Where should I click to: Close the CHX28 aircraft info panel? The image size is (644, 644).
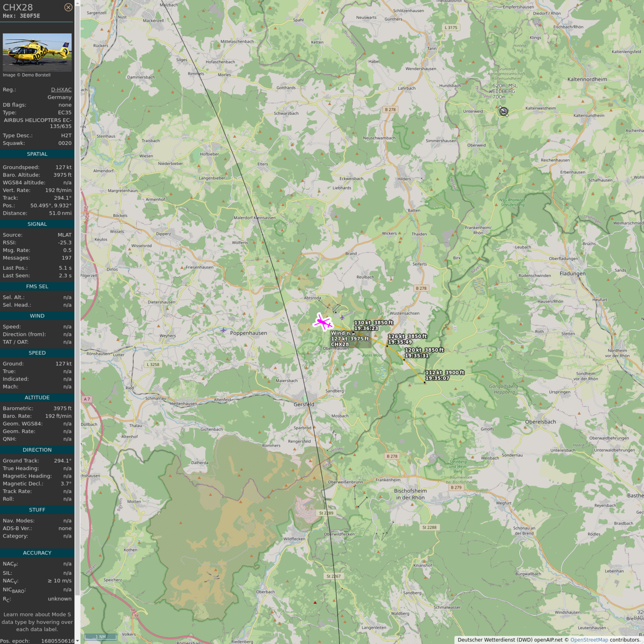pyautogui.click(x=68, y=7)
